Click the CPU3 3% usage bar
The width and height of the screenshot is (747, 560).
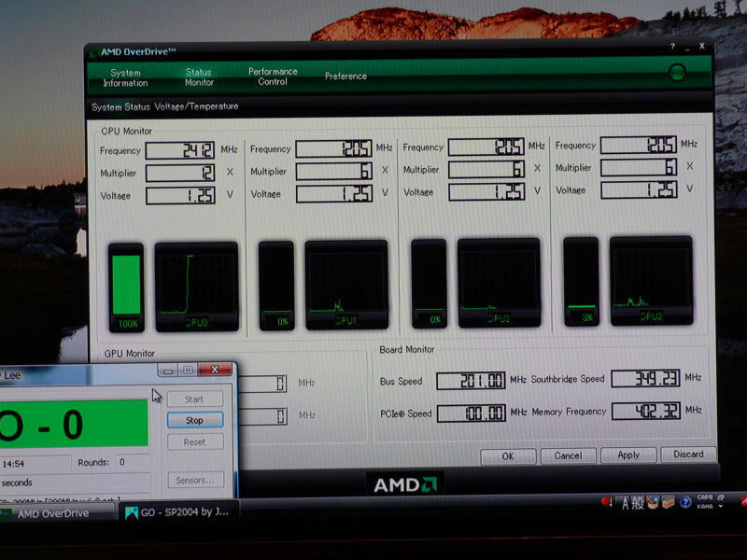tap(581, 282)
